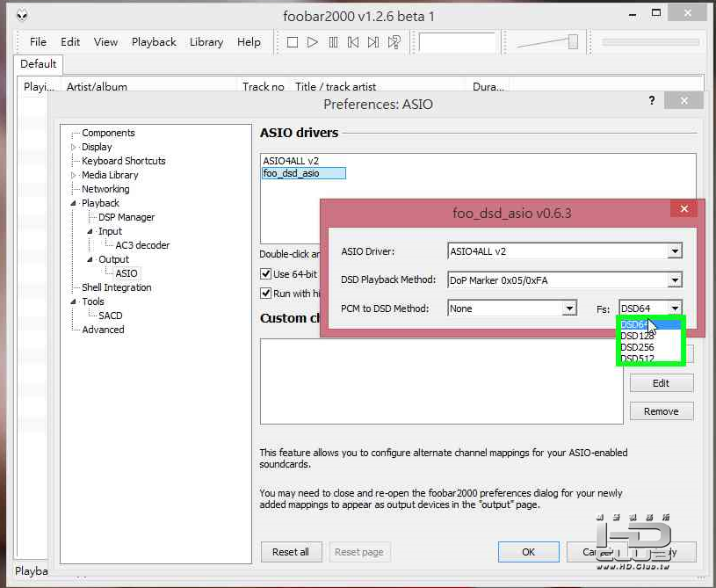The image size is (716, 588).
Task: Click the custom channel mappings list box
Action: (x=442, y=381)
